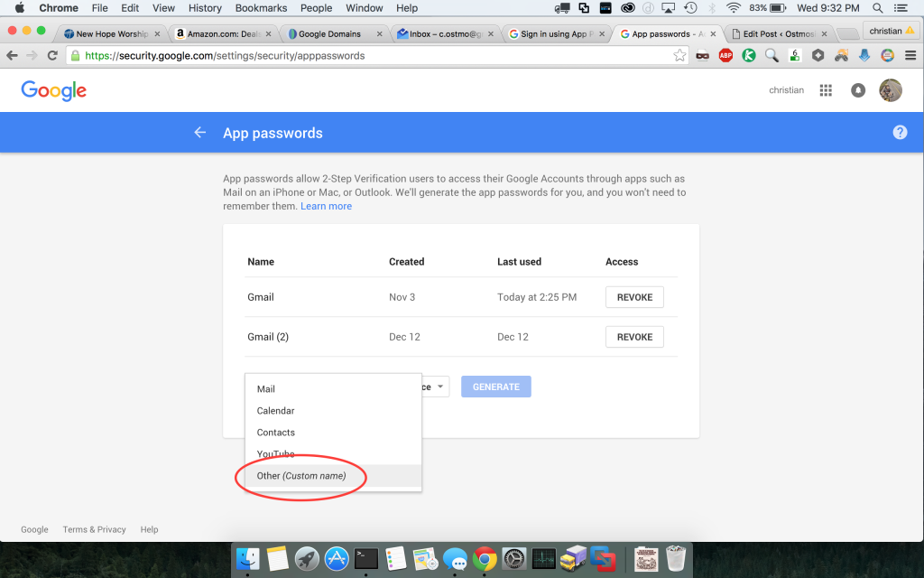Open Launchpad from the Dock
Screen dimensions: 924x578
[x=307, y=558]
